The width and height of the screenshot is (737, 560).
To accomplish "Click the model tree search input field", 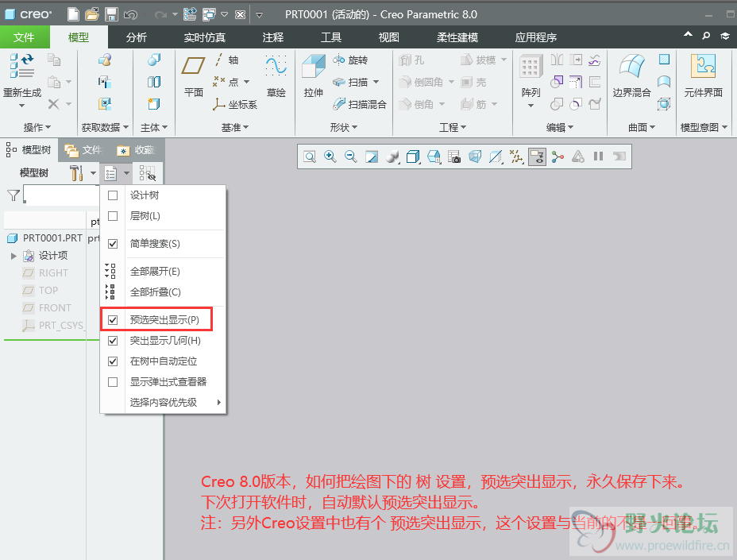I will tap(61, 195).
